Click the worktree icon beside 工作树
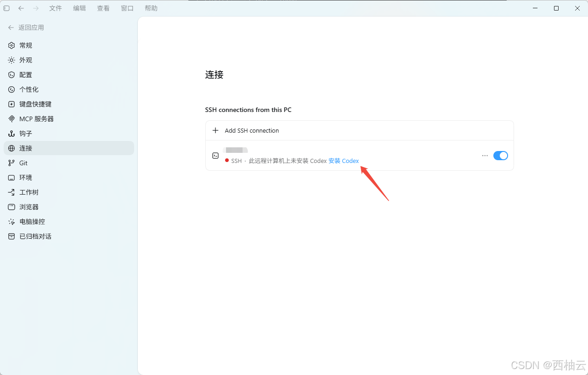588x375 pixels. coord(11,192)
